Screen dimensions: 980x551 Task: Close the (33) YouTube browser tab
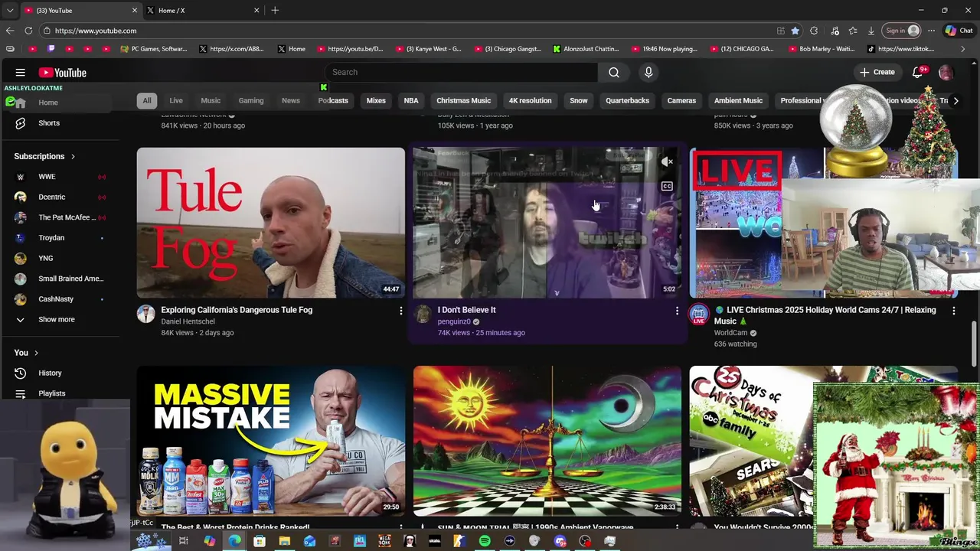(135, 10)
